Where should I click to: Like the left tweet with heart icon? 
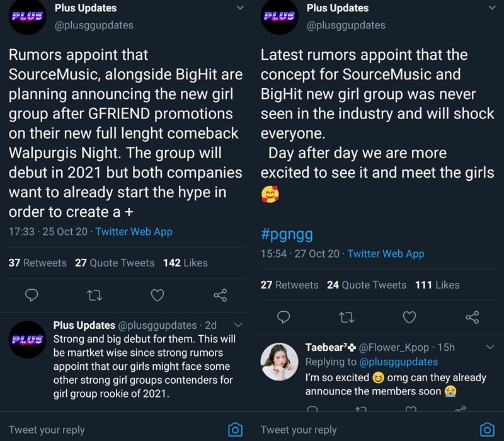pos(157,295)
